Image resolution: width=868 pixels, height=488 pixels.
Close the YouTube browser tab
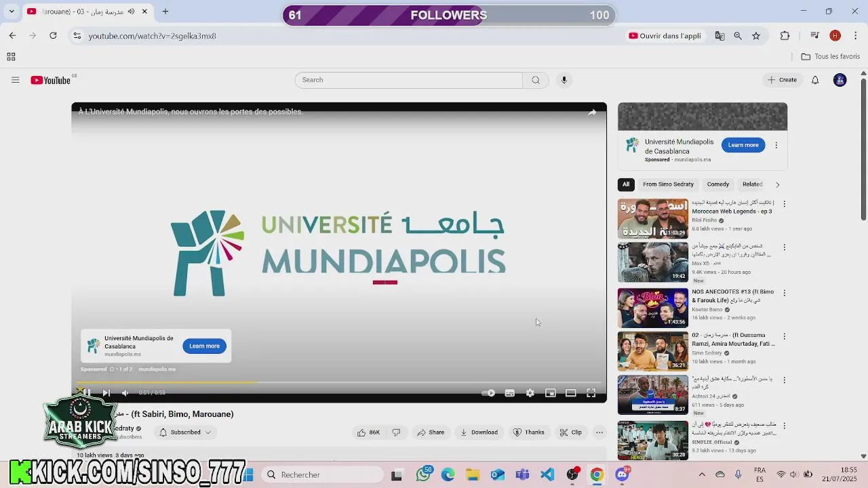pyautogui.click(x=144, y=12)
